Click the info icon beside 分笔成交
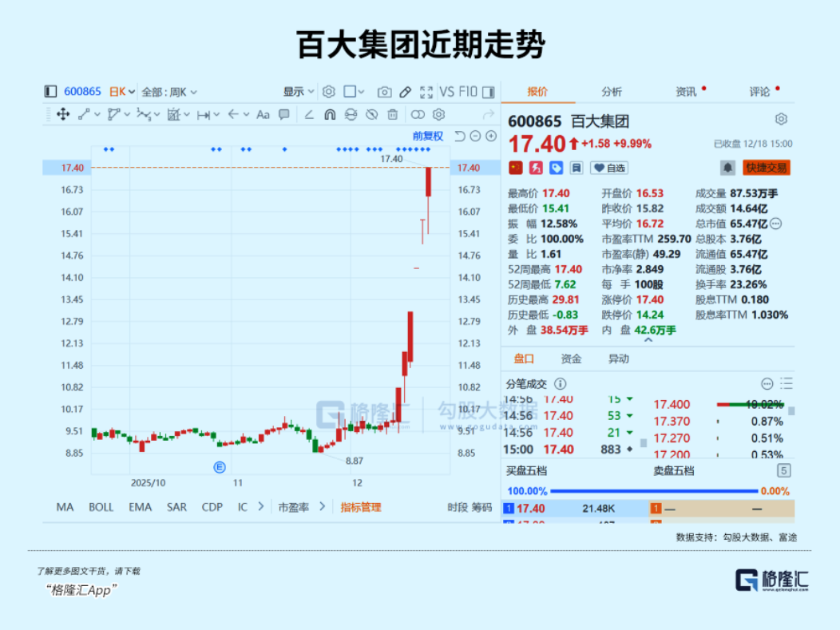This screenshot has height=630, width=840. [560, 384]
